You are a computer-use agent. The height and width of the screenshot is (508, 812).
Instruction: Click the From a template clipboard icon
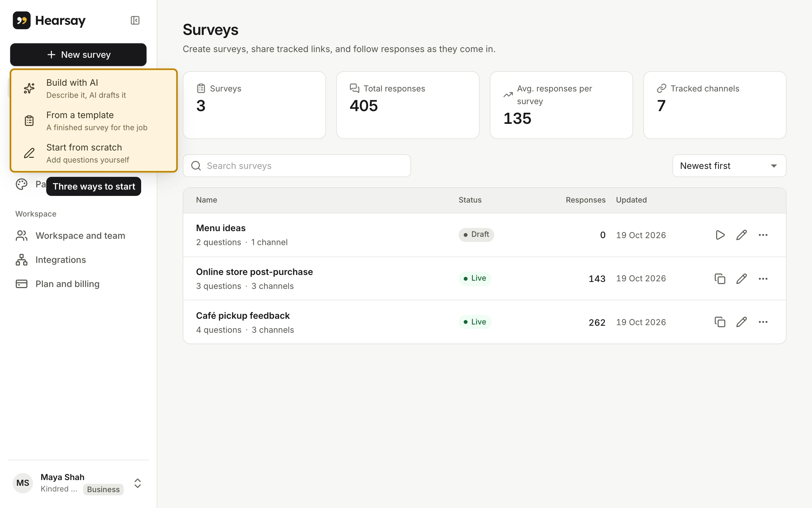[29, 121]
